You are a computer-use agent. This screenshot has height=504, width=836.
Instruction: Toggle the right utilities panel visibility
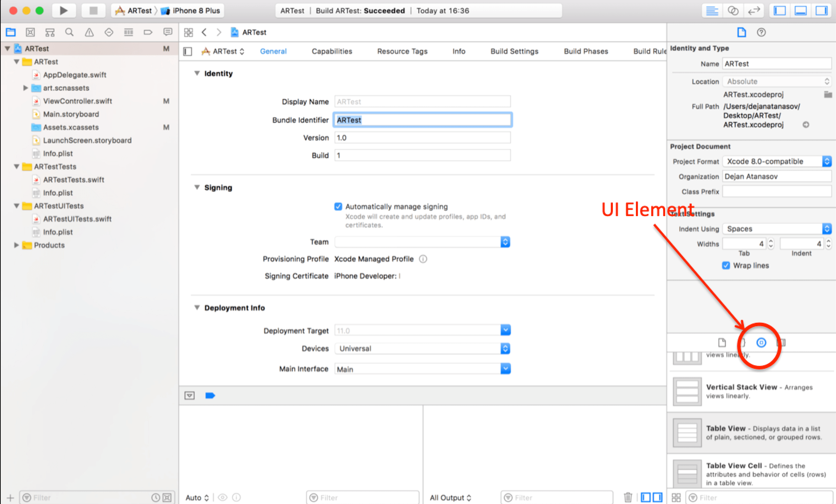[x=821, y=10]
